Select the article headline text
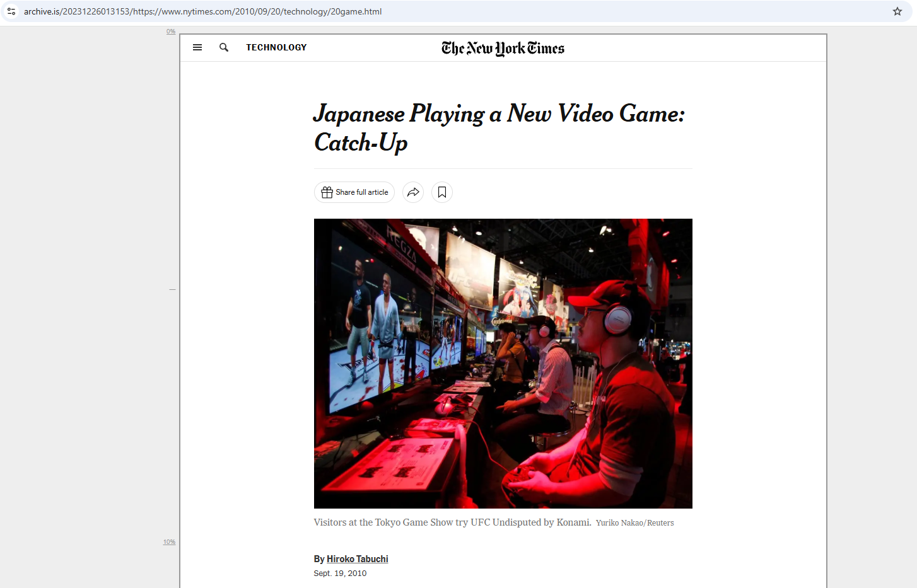The width and height of the screenshot is (917, 588). click(499, 128)
